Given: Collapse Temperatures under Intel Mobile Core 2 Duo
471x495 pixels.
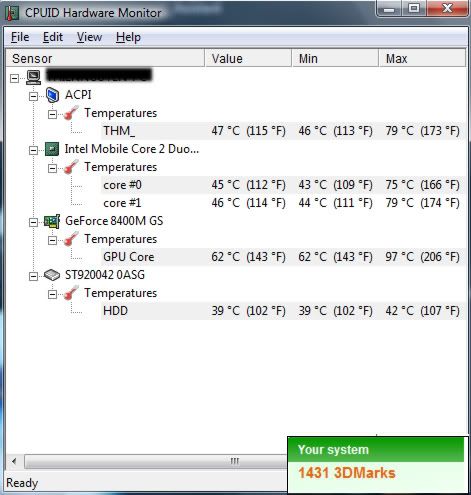Looking at the screenshot, I should pos(52,168).
